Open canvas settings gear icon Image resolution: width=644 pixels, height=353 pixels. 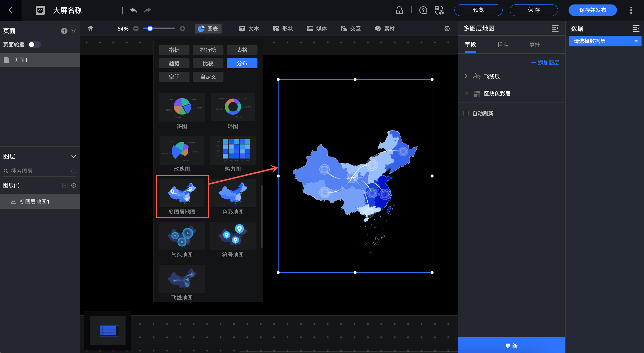click(x=447, y=29)
